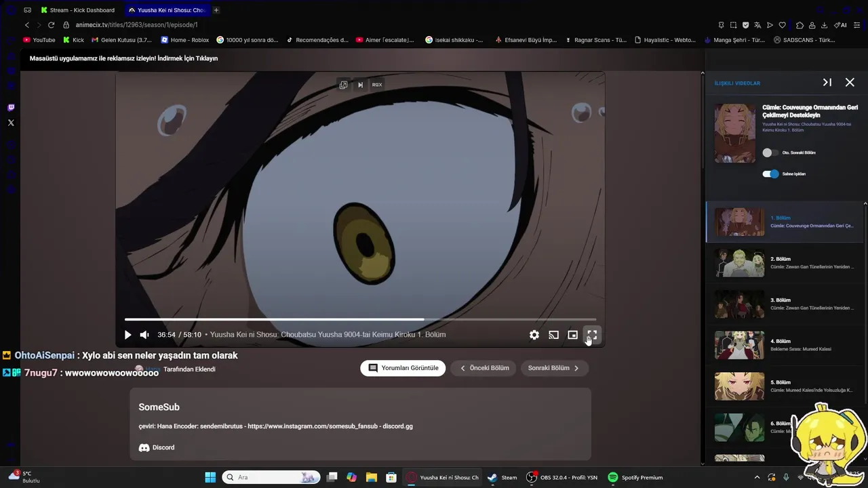Reload the current page
This screenshot has height=488, width=868.
[x=51, y=25]
